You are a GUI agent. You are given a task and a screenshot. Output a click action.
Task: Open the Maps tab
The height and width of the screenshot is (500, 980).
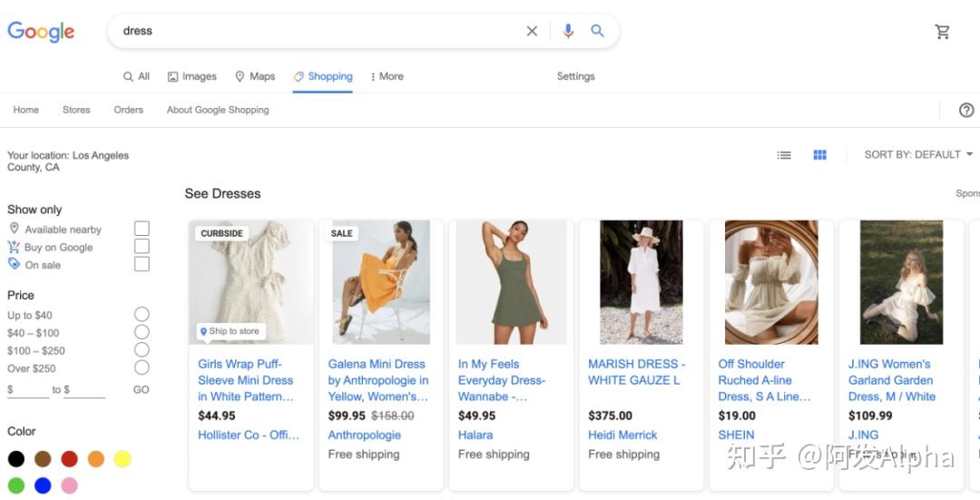tap(255, 77)
